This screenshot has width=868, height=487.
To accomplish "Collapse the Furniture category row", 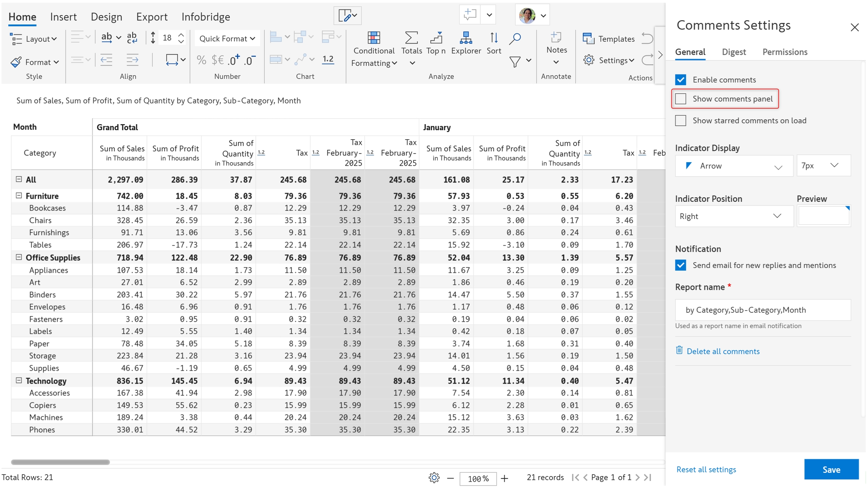I will tap(18, 196).
